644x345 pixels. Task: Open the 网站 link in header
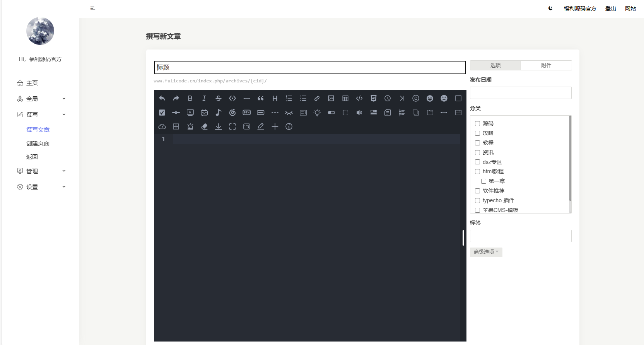(x=630, y=9)
